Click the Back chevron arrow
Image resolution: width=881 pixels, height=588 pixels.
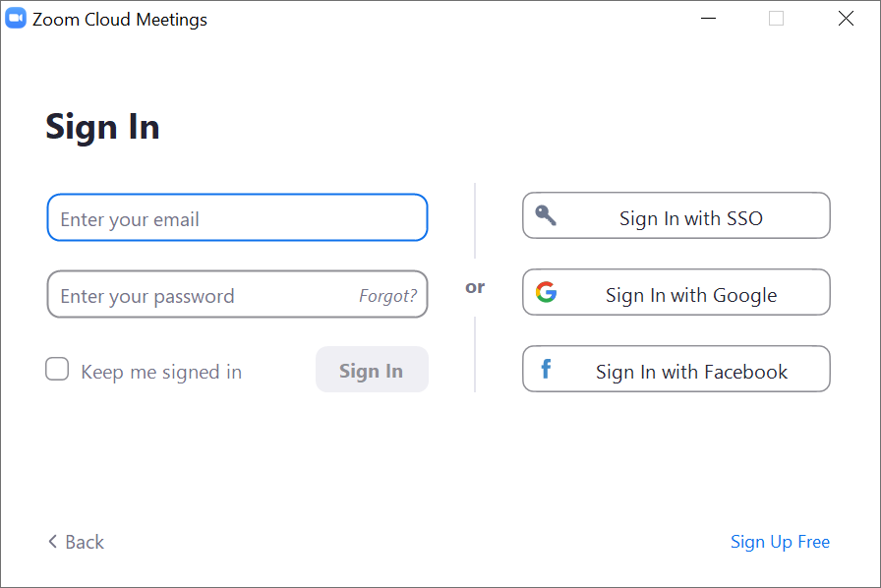[53, 542]
